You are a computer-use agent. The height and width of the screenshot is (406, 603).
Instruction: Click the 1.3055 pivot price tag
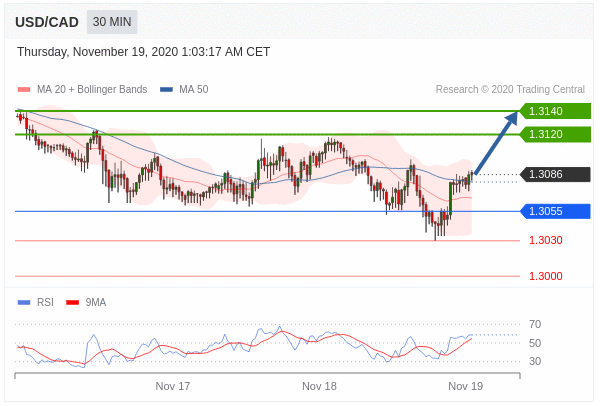pyautogui.click(x=555, y=211)
